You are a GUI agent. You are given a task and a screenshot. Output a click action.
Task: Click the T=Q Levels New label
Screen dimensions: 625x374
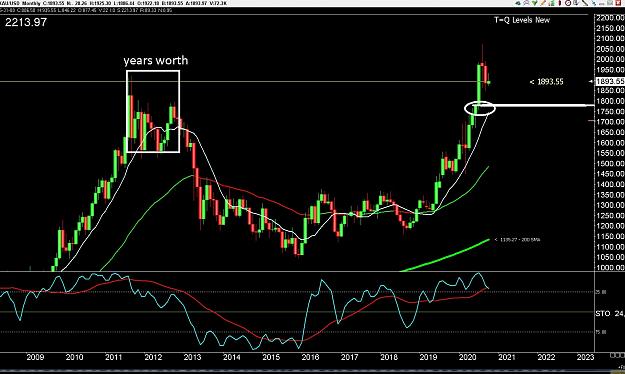click(522, 20)
